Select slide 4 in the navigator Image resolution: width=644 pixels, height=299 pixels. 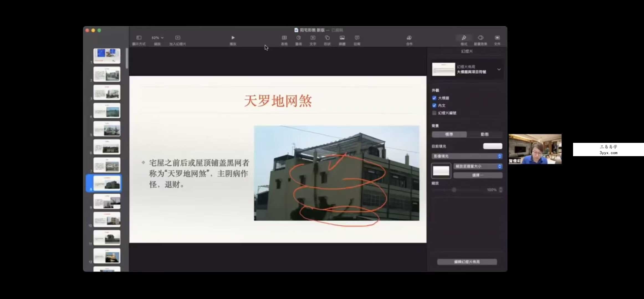click(x=107, y=110)
